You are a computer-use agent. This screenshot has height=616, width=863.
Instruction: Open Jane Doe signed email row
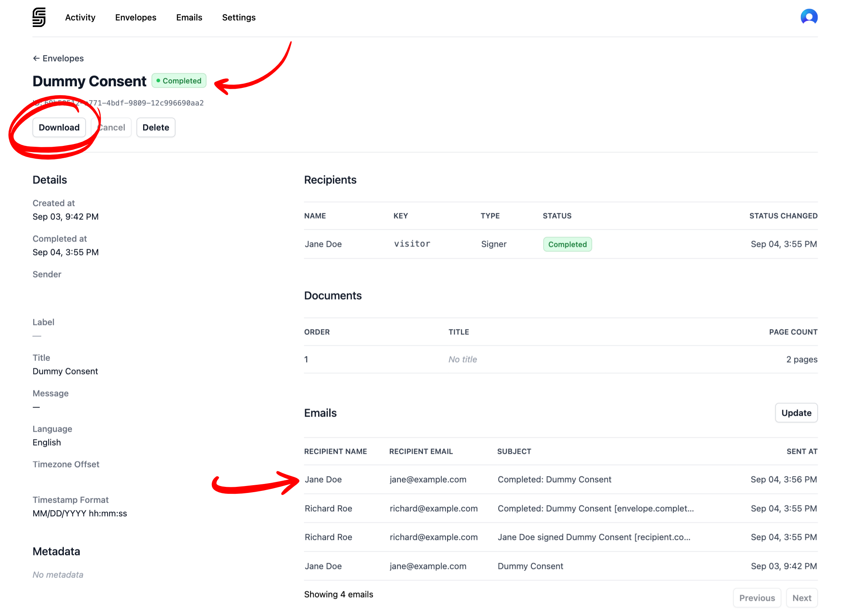click(x=593, y=537)
